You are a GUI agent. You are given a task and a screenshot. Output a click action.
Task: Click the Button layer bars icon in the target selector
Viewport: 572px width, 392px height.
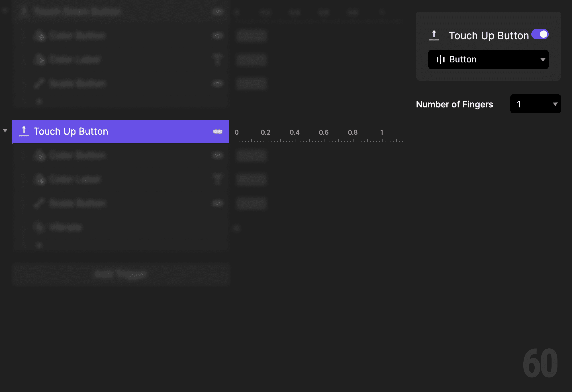click(441, 59)
